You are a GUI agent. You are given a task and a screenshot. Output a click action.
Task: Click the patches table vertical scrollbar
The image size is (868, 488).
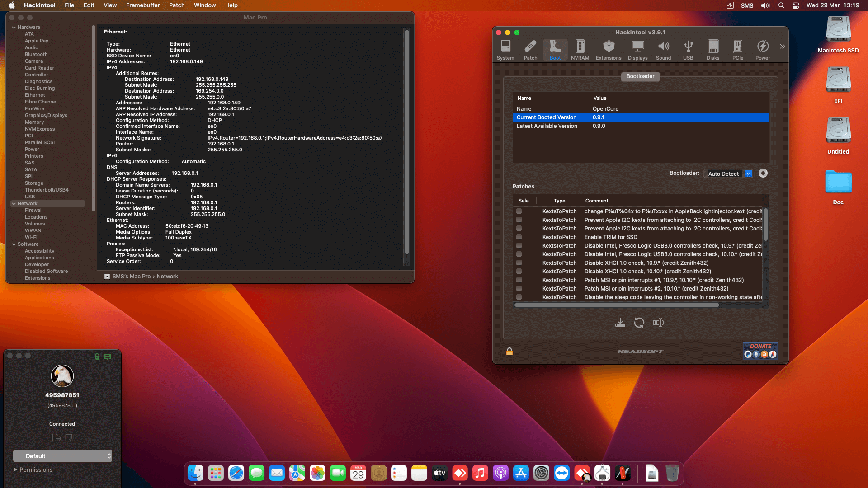765,225
